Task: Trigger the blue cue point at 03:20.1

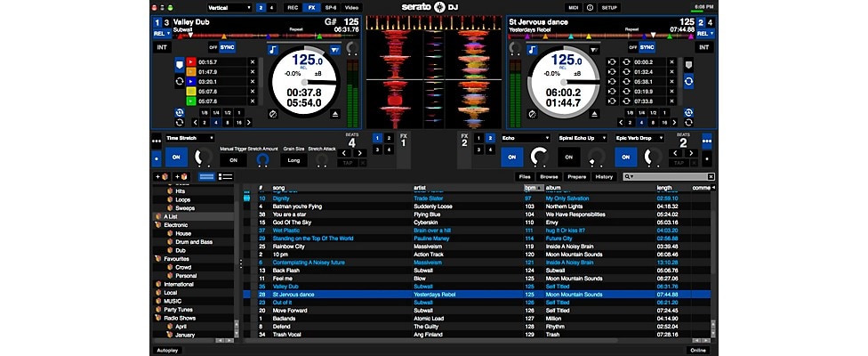Action: coord(191,81)
